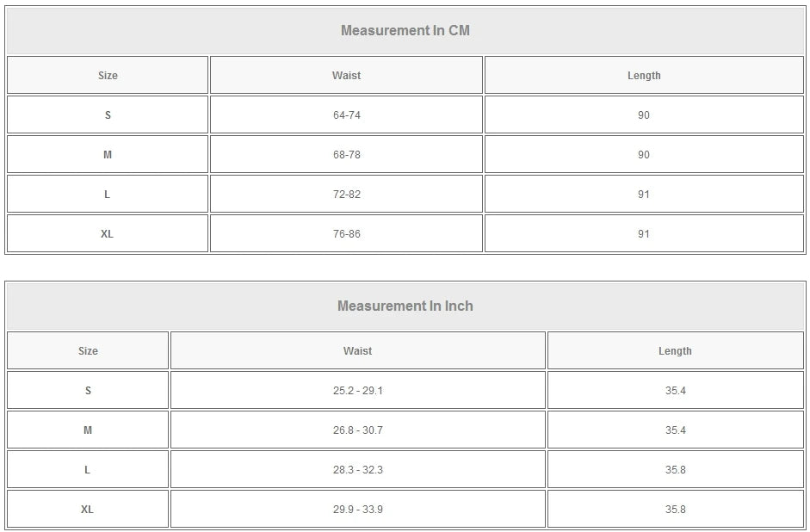Viewport: 810px width, 532px height.
Task: Click the 'Measurement In CM' table header
Action: click(x=405, y=31)
